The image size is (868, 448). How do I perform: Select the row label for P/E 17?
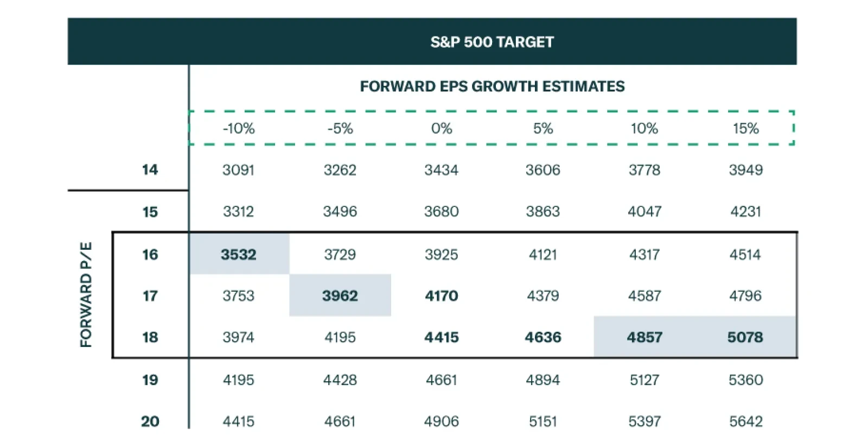tap(150, 296)
